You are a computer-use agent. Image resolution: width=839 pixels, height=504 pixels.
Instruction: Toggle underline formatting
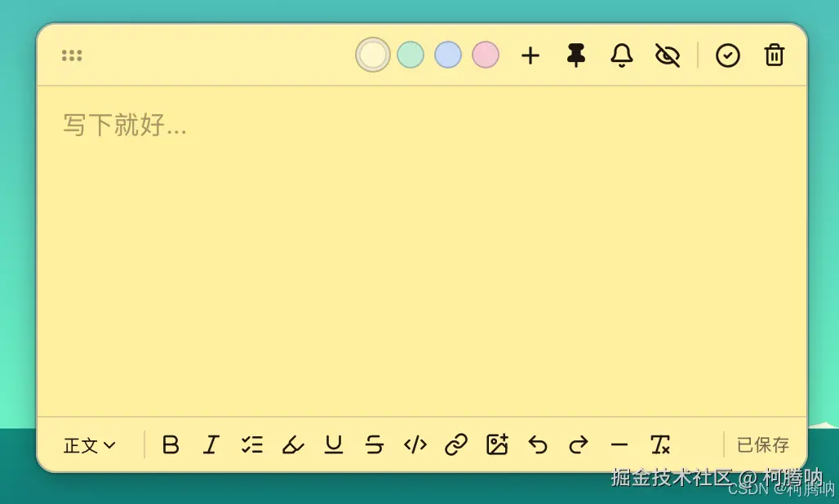pos(334,444)
